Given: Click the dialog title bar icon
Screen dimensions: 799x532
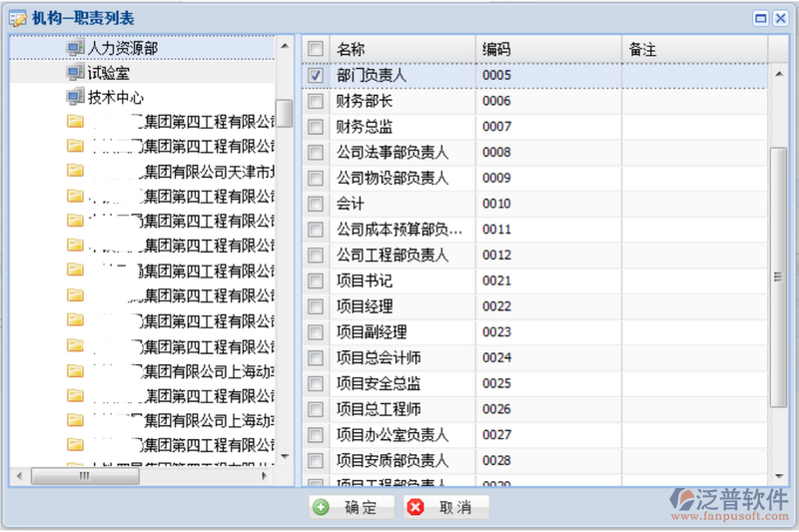Looking at the screenshot, I should pyautogui.click(x=17, y=18).
